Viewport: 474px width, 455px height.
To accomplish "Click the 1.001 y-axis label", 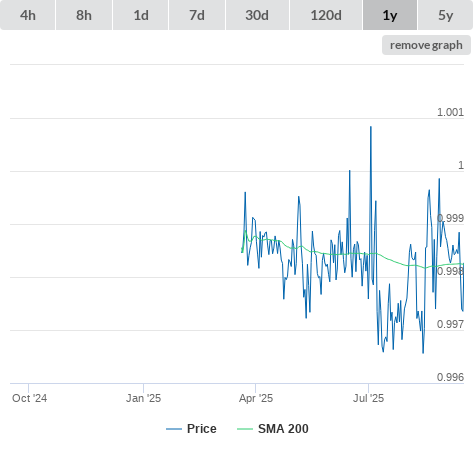I will (450, 112).
